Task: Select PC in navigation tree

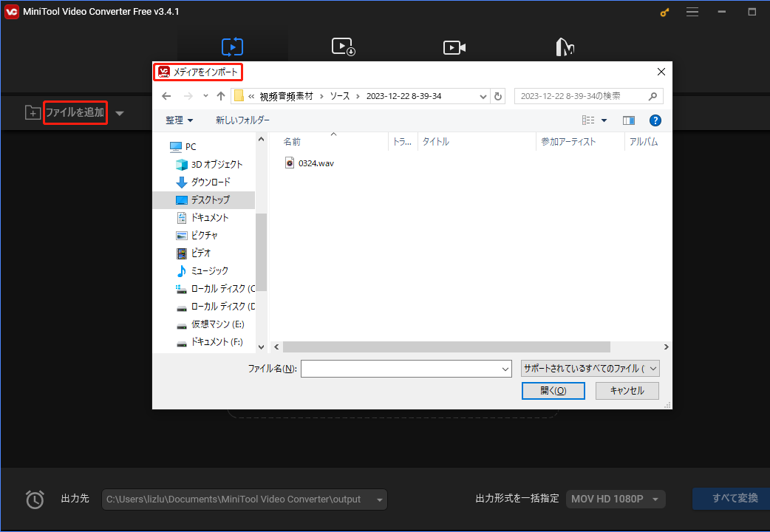Action: click(183, 146)
